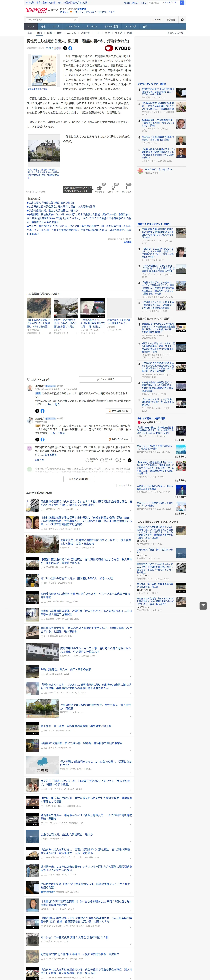
Task: Open related link 広島で住宅火災、出血した男性死亡、殺人か
Action: pos(53,210)
